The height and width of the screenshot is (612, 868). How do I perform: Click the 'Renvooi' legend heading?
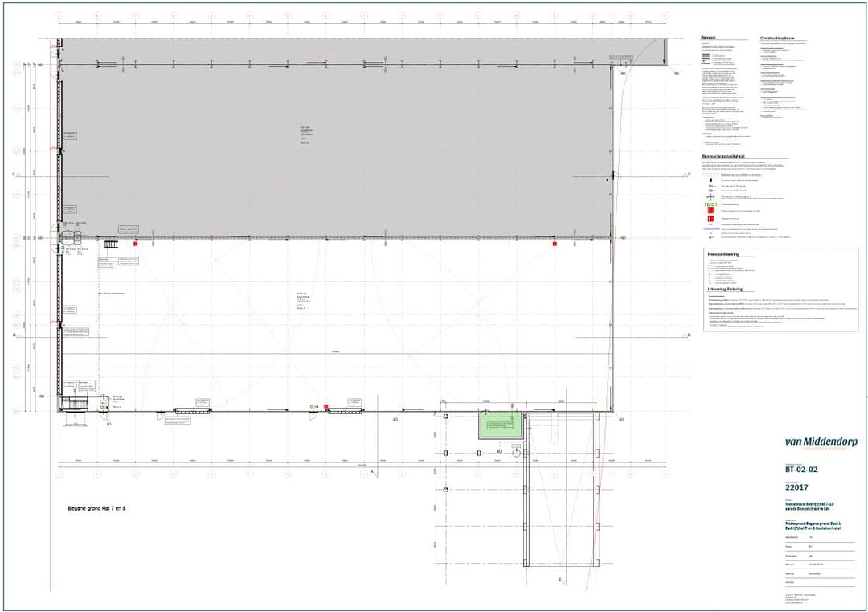708,38
